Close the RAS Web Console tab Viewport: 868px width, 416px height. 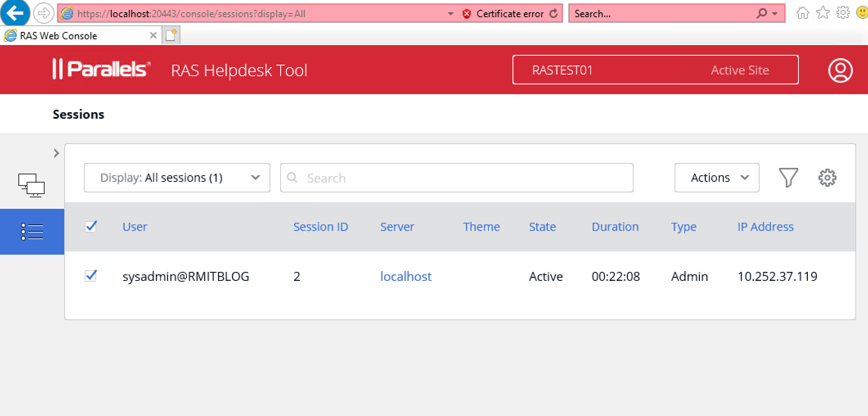[x=153, y=35]
